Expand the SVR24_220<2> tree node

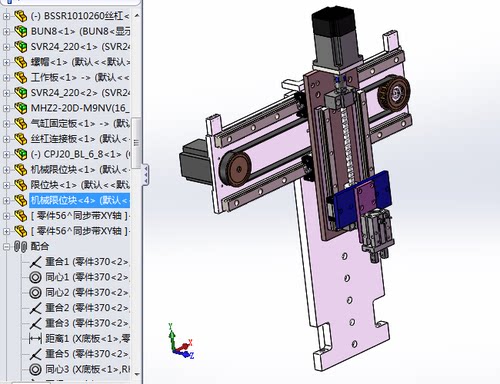[6, 93]
